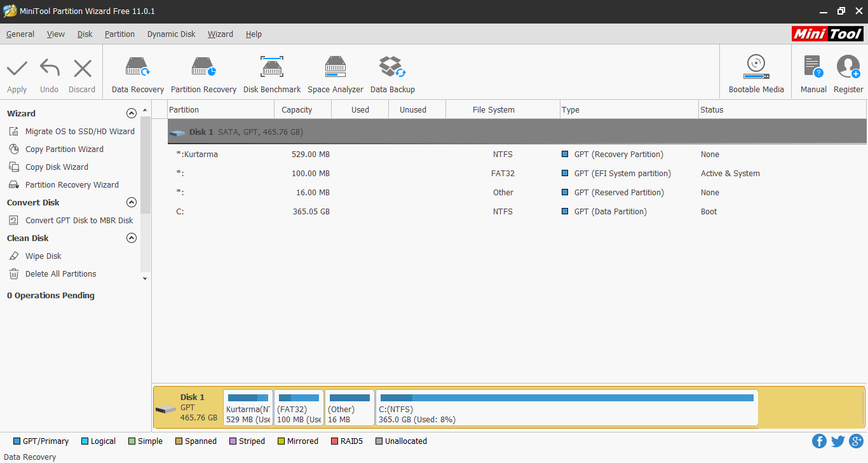
Task: Open the View menu
Action: pos(56,34)
